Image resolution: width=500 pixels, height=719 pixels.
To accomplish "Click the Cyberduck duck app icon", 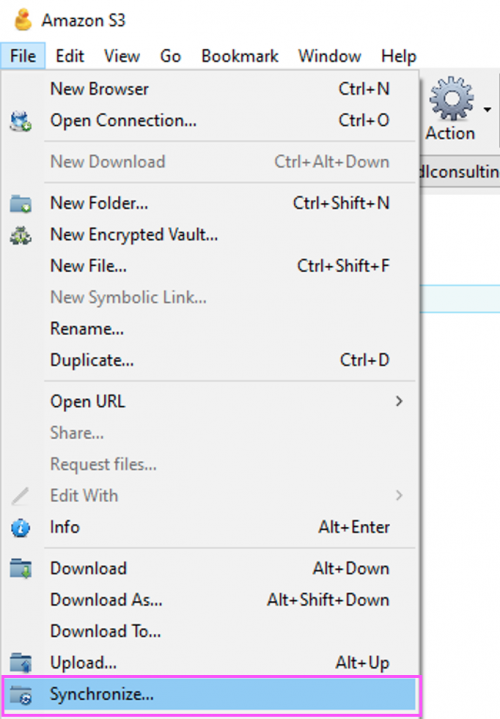I will point(23,20).
